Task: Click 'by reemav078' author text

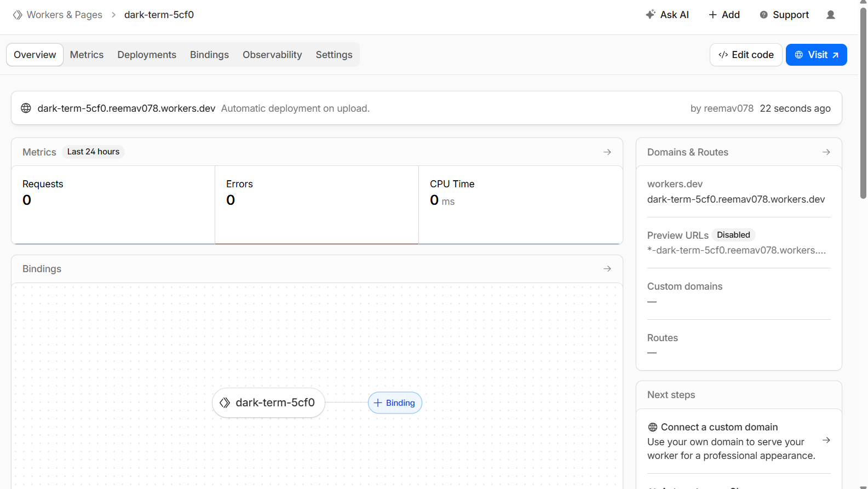Action: (722, 108)
